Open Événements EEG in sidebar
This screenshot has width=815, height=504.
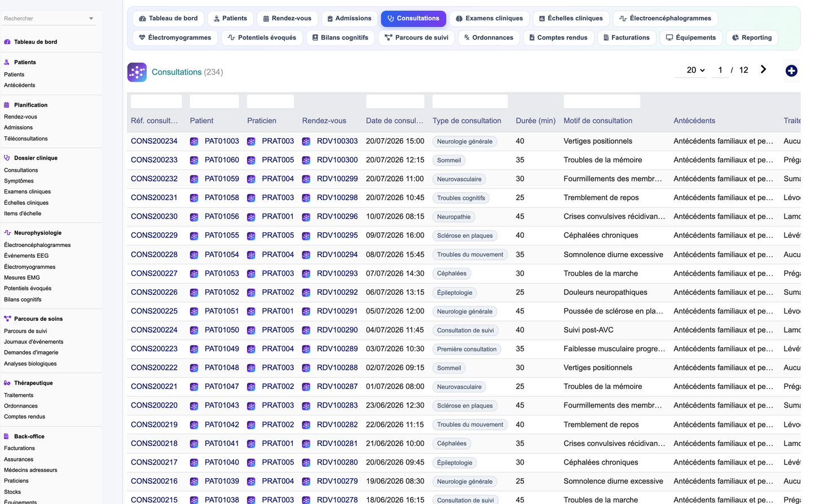(27, 256)
